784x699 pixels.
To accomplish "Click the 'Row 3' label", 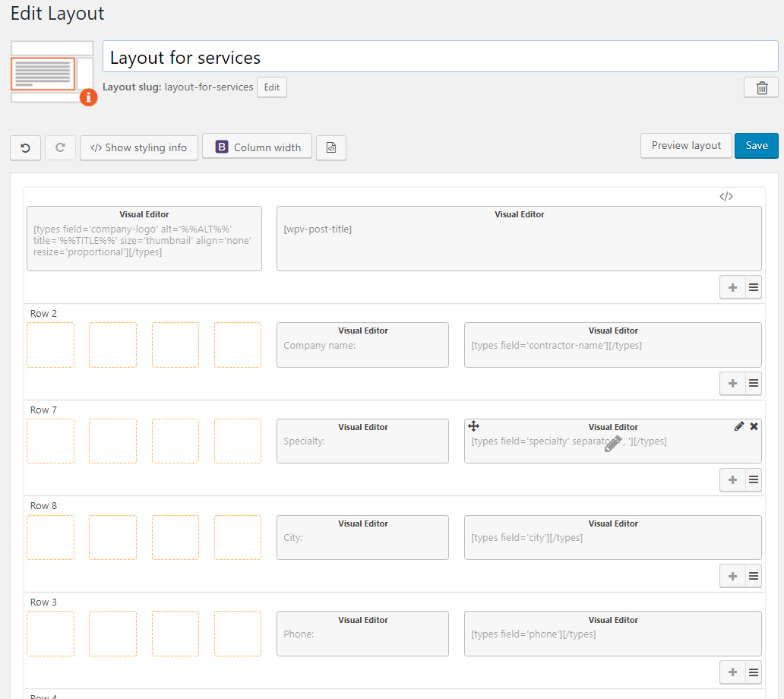I will click(x=43, y=602).
